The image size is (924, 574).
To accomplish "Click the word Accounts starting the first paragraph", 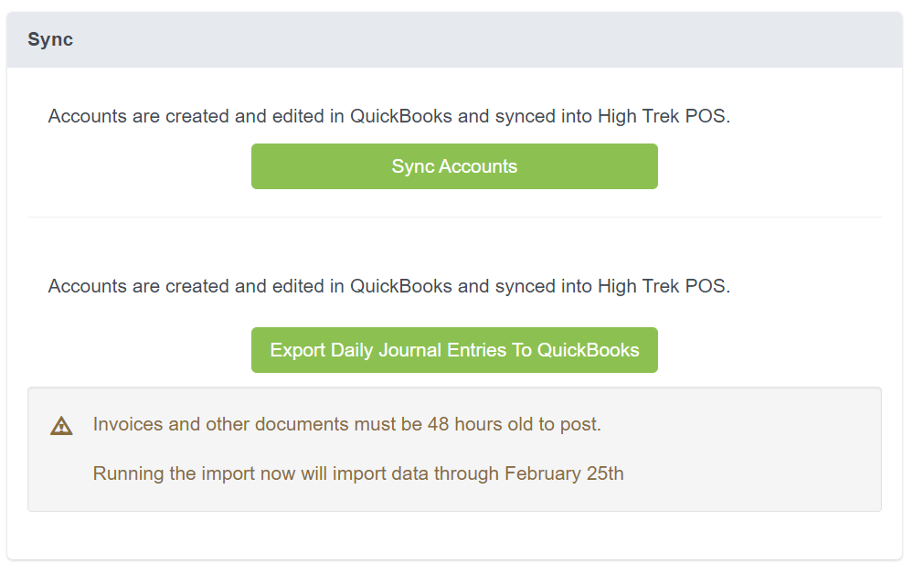I will (87, 116).
